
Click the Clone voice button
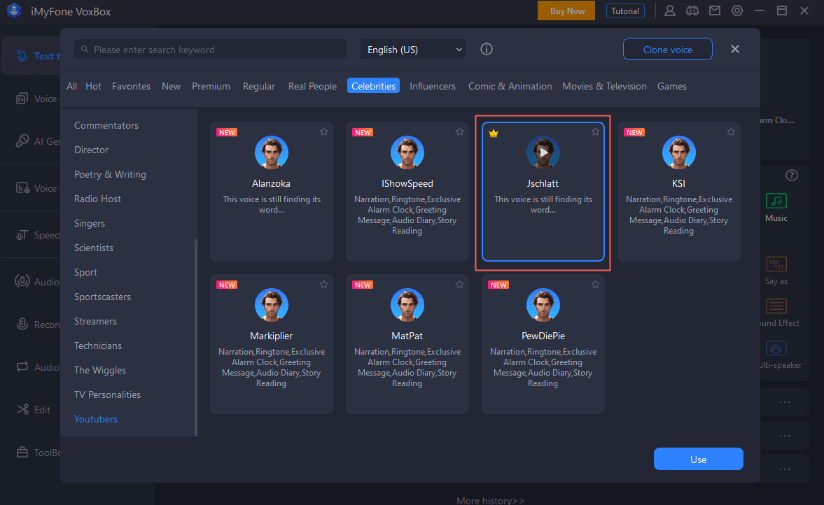(667, 49)
